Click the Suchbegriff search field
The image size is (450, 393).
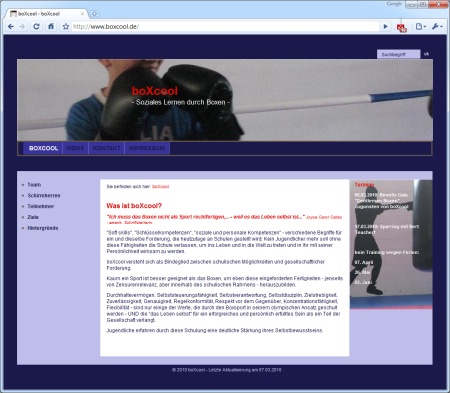click(x=398, y=54)
